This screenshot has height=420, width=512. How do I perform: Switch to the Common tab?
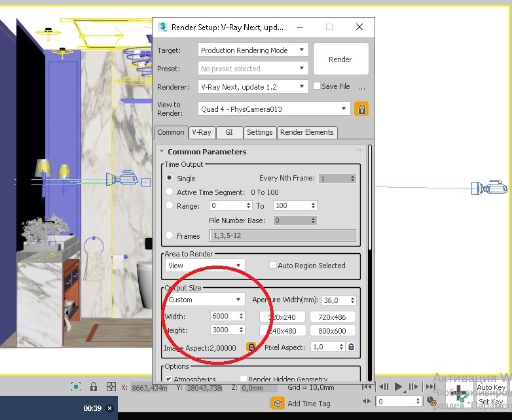[x=171, y=132]
